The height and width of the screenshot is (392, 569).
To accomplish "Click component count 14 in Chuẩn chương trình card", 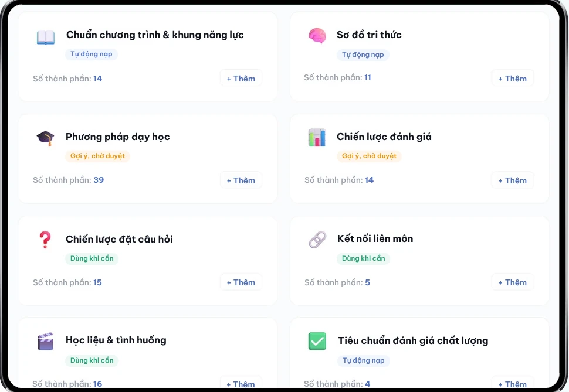I will pyautogui.click(x=97, y=79).
